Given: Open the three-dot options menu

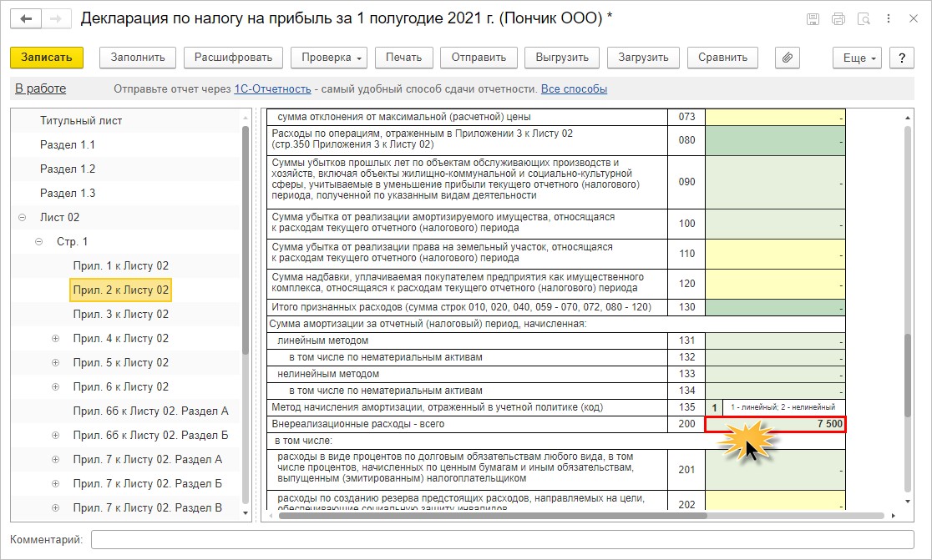Looking at the screenshot, I should point(889,19).
